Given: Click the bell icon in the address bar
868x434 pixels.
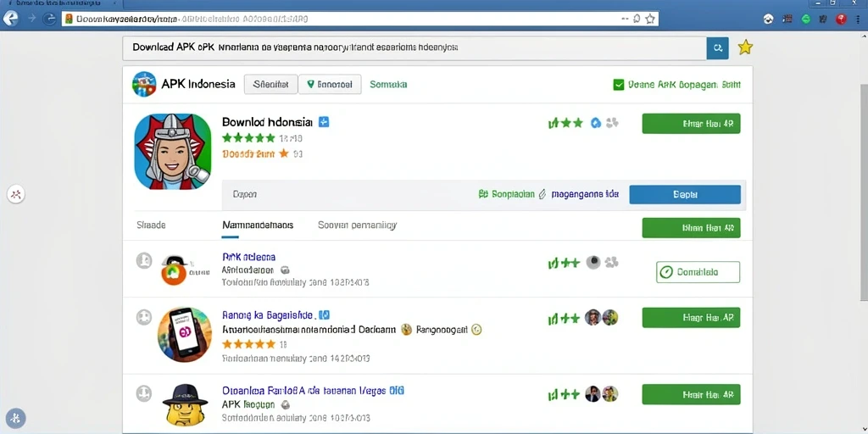Looking at the screenshot, I should click(x=637, y=19).
